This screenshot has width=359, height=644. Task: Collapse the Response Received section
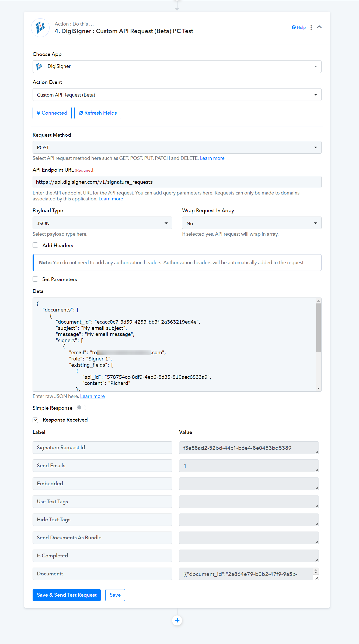[35, 420]
